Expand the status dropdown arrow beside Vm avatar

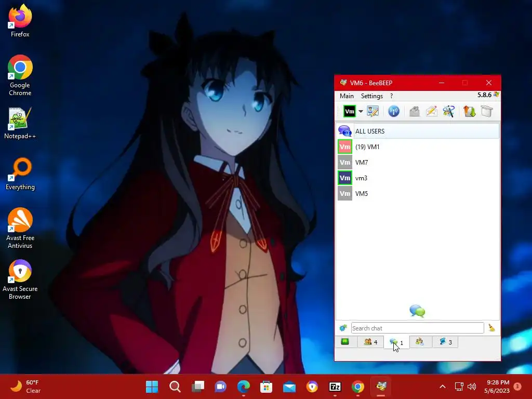click(361, 111)
